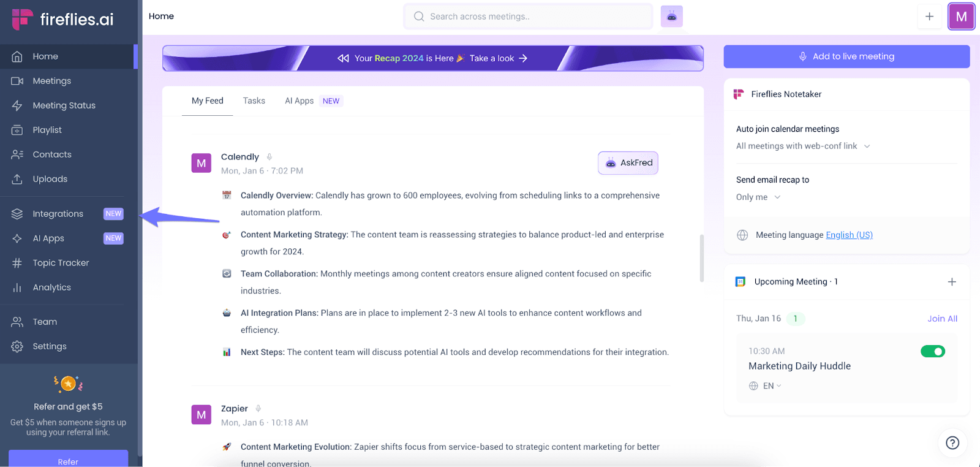Switch to the My Feed tab
The width and height of the screenshot is (980, 467).
(208, 101)
